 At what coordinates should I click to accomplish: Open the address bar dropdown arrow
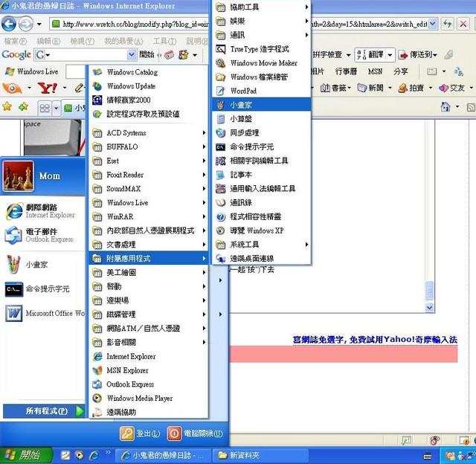[x=433, y=24]
